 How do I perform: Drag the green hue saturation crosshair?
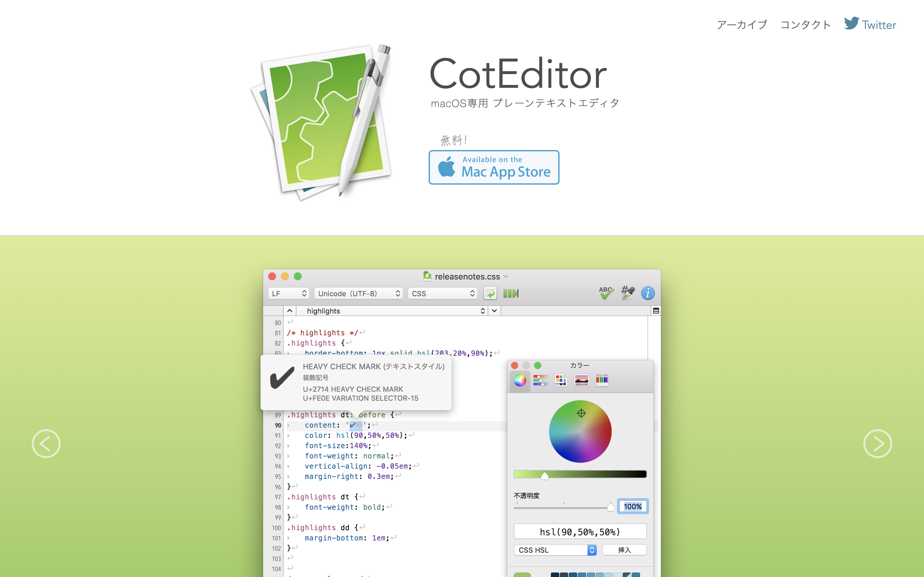click(581, 414)
